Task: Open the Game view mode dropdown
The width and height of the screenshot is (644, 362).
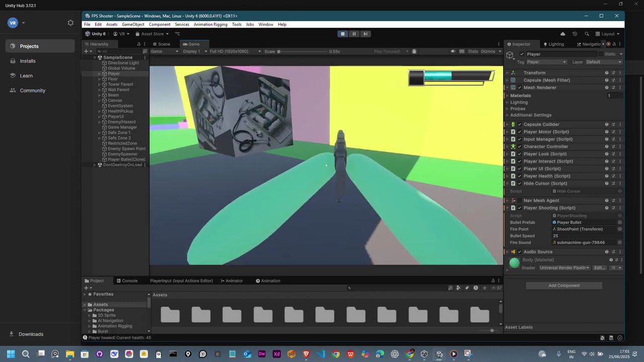Action: [x=165, y=51]
